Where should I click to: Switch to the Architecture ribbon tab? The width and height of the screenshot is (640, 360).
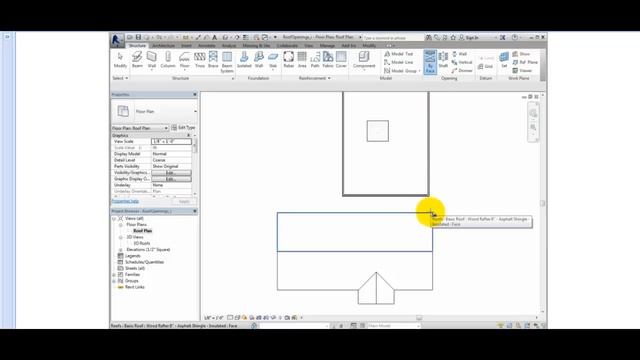163,46
